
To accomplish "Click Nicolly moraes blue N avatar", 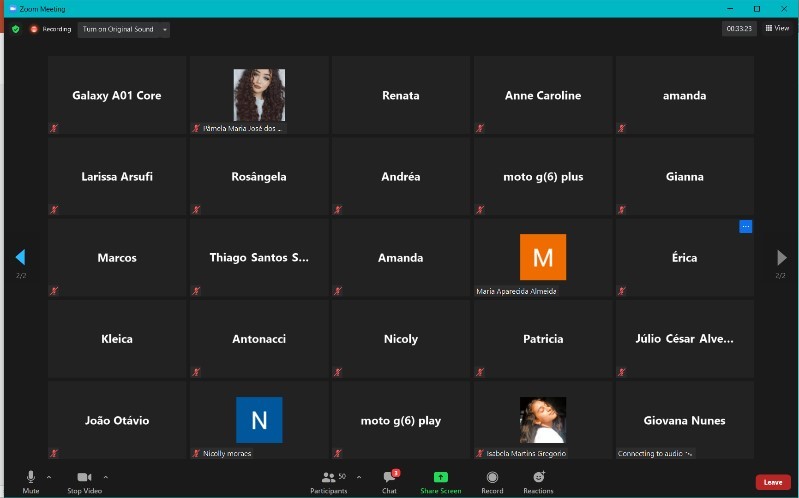I will 259,420.
